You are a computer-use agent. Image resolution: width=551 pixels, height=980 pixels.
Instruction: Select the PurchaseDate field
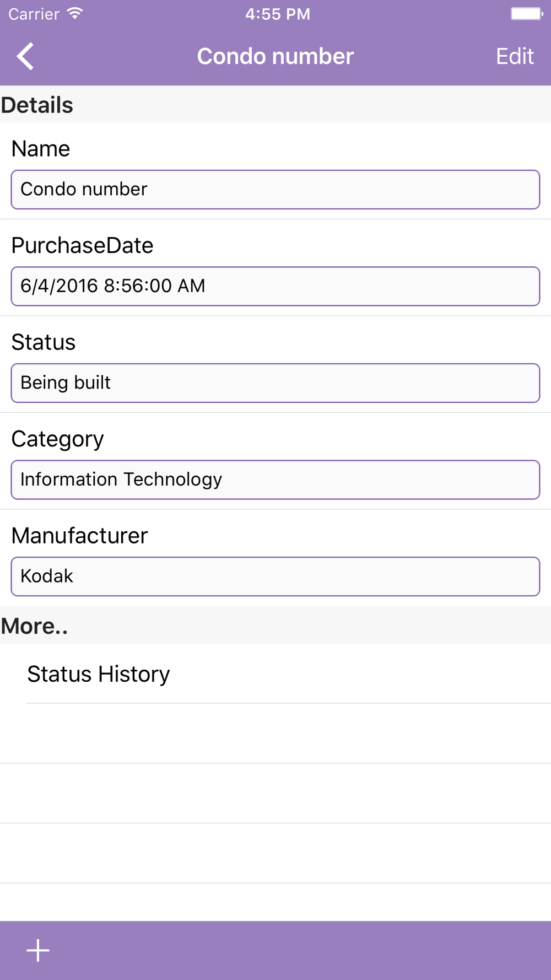(x=275, y=286)
